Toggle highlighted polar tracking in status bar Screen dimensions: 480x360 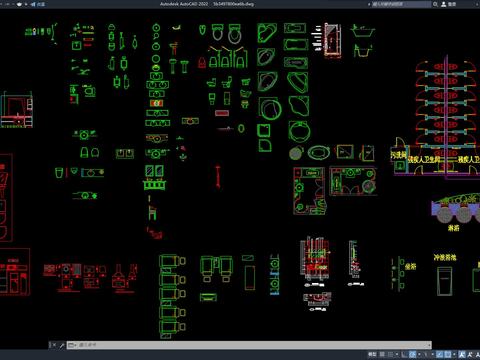(x=412, y=354)
